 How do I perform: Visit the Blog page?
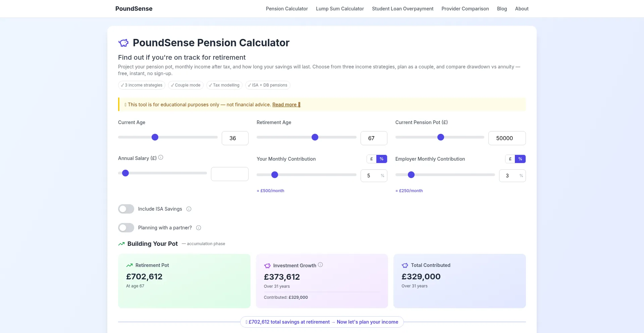click(x=502, y=9)
